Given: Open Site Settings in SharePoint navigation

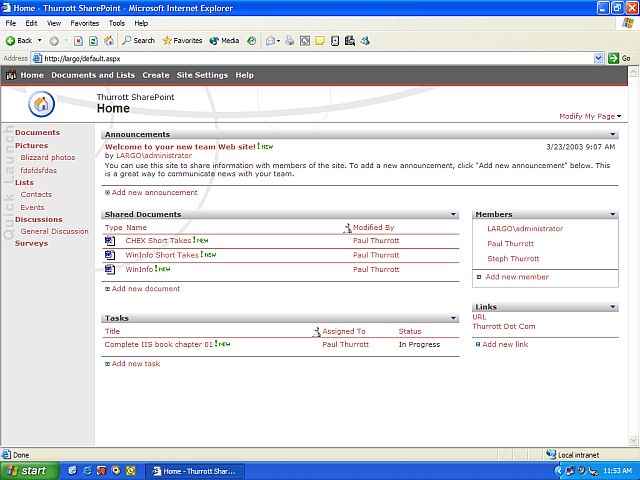Looking at the screenshot, I should [202, 75].
